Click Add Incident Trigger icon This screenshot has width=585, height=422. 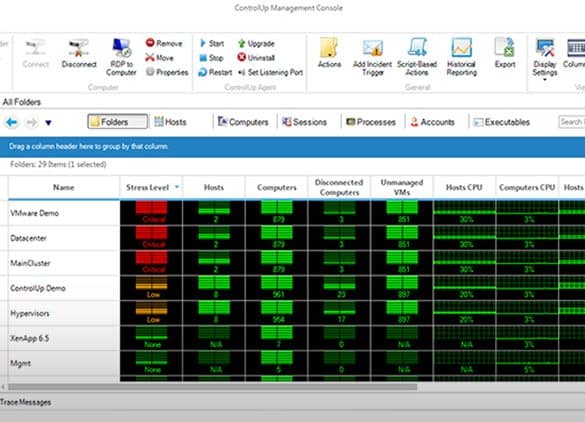click(373, 49)
